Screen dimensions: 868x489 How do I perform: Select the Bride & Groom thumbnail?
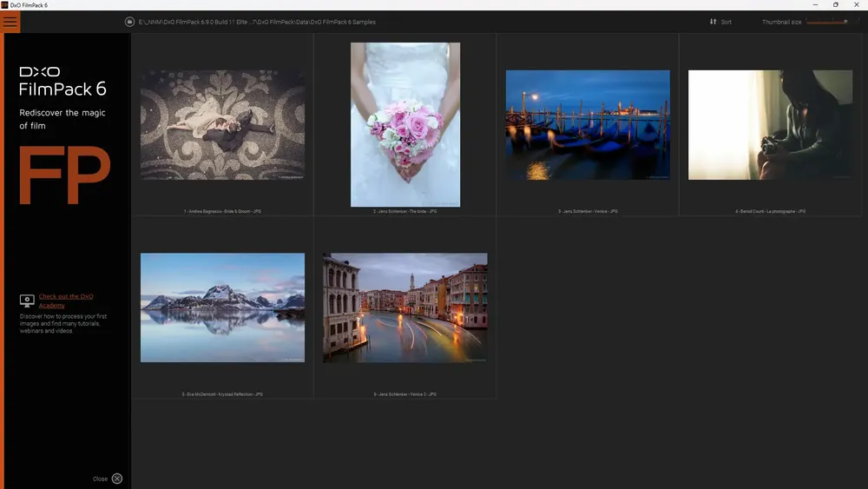(x=222, y=124)
